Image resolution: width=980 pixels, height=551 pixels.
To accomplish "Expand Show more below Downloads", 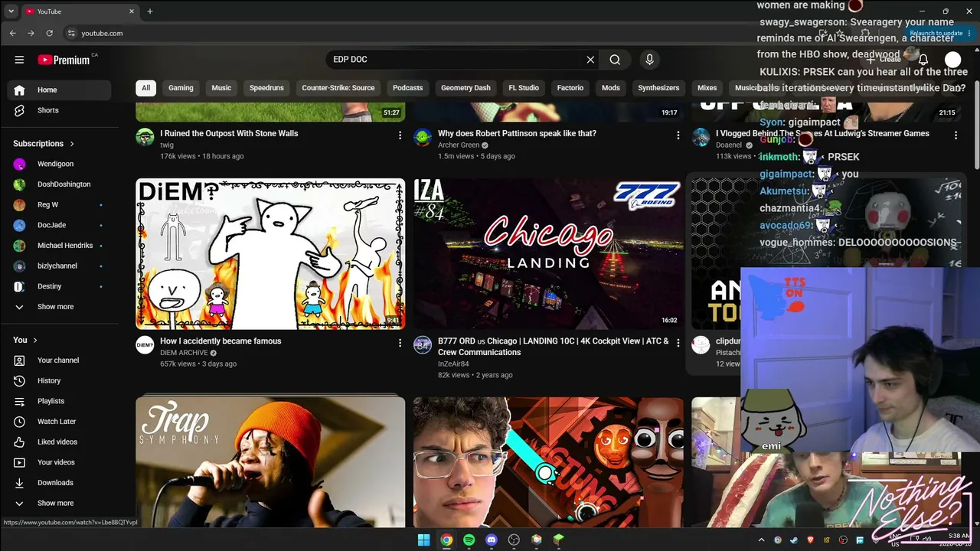I will tap(60, 504).
